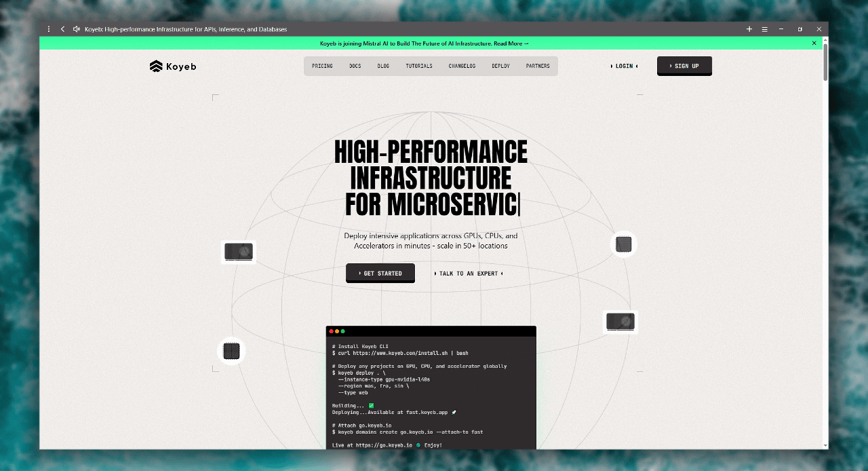This screenshot has height=471, width=868.
Task: Open the browser three-dot menu
Action: click(49, 29)
